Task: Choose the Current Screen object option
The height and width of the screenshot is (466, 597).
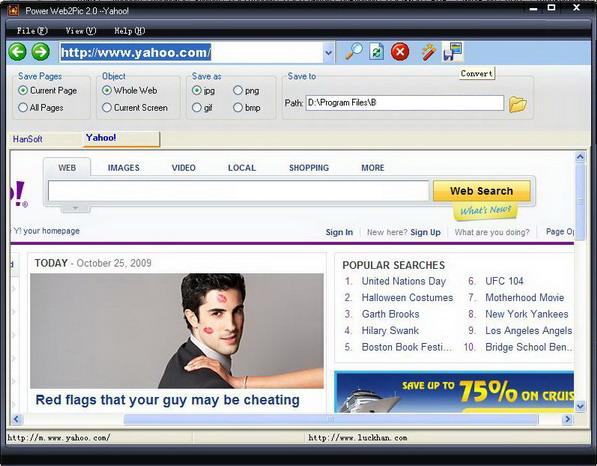Action: [x=135, y=108]
